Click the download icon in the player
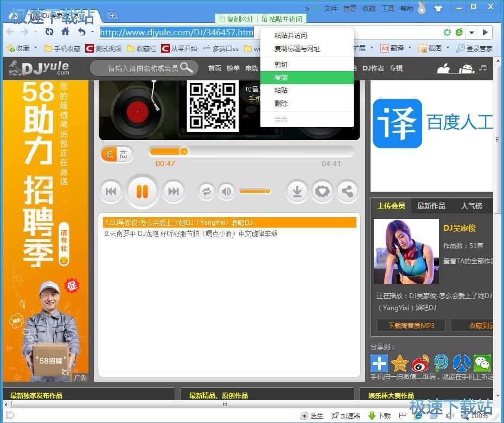Viewport: 504px width, 423px height. [x=297, y=191]
